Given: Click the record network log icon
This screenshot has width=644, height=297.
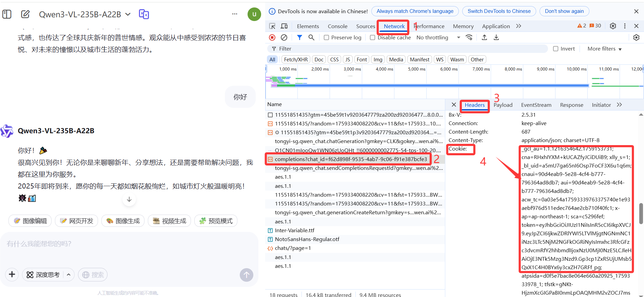Looking at the screenshot, I should 272,38.
